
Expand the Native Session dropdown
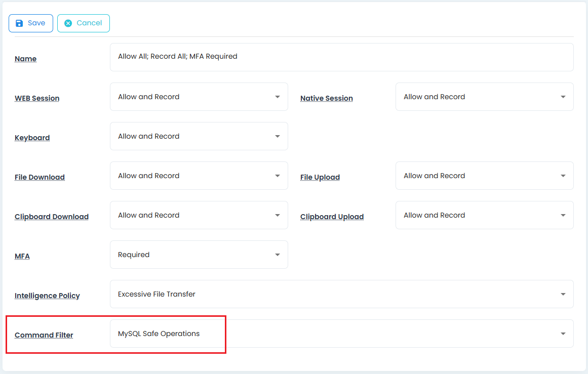pos(484,97)
